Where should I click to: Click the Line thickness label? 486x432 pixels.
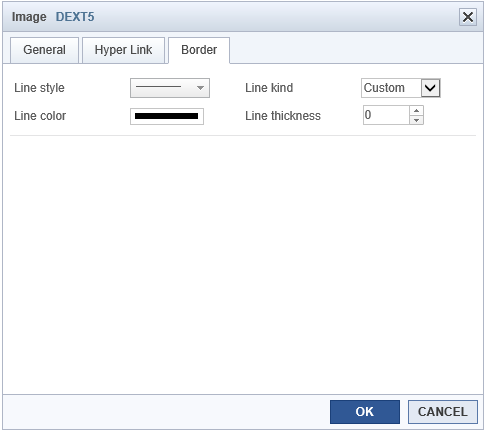click(283, 116)
